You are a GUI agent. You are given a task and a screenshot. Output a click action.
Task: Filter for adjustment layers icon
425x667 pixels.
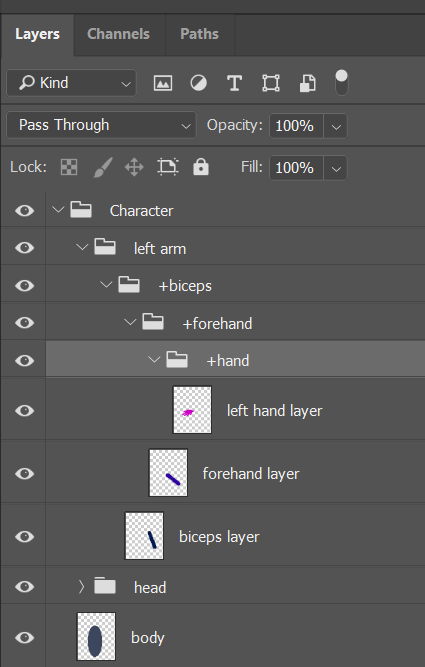[x=198, y=83]
